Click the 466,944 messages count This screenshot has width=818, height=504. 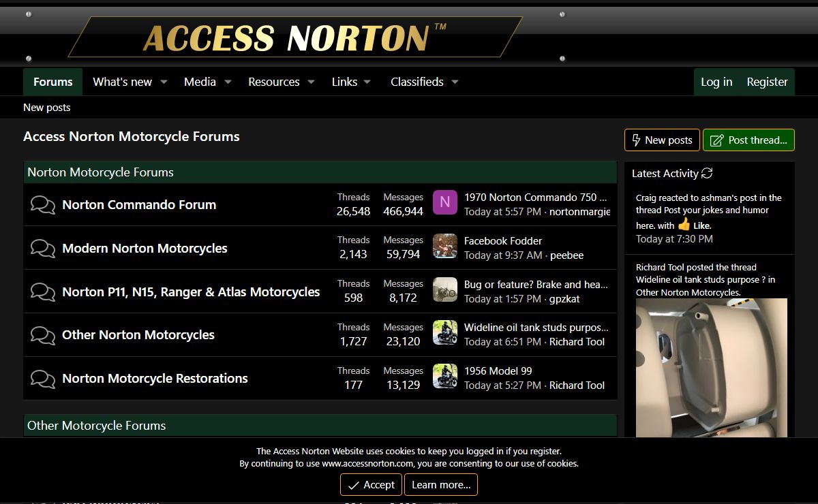tap(403, 212)
